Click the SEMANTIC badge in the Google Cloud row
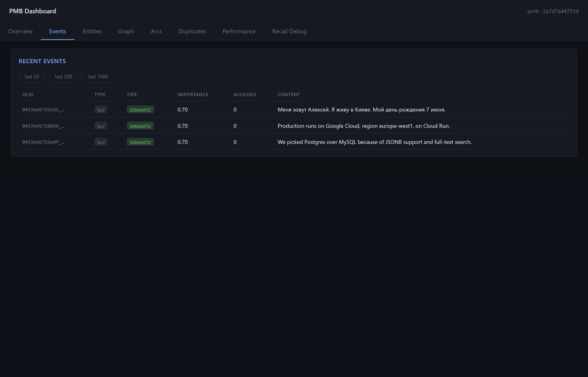The image size is (588, 377). (x=140, y=126)
